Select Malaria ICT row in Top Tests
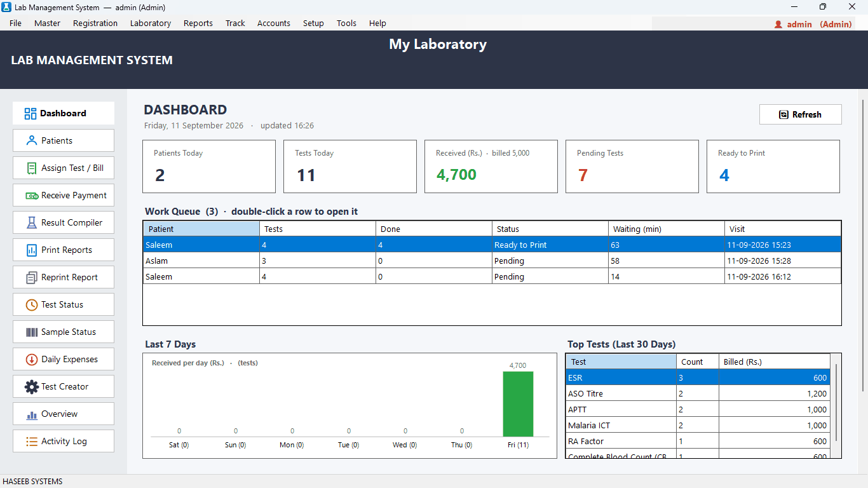The height and width of the screenshot is (488, 868). point(698,425)
